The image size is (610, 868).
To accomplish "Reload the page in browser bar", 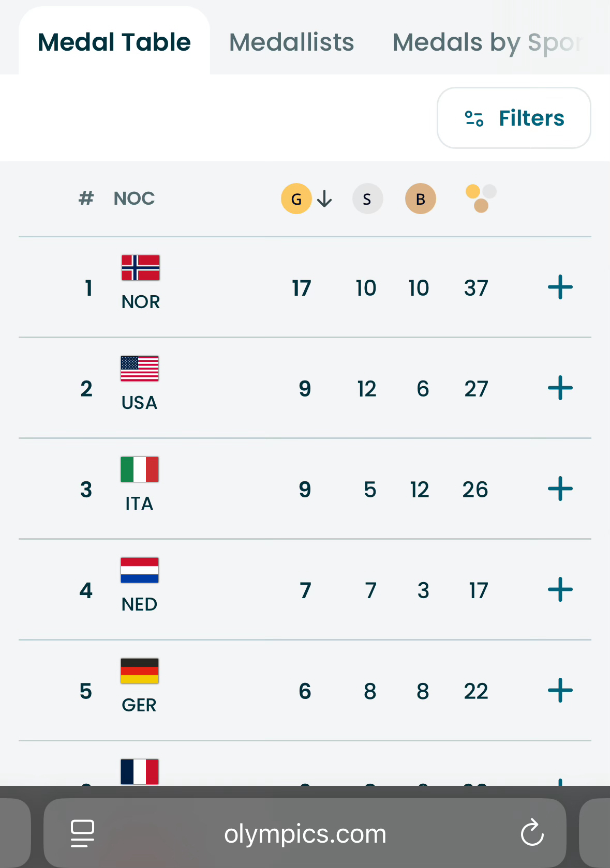I will 532,833.
